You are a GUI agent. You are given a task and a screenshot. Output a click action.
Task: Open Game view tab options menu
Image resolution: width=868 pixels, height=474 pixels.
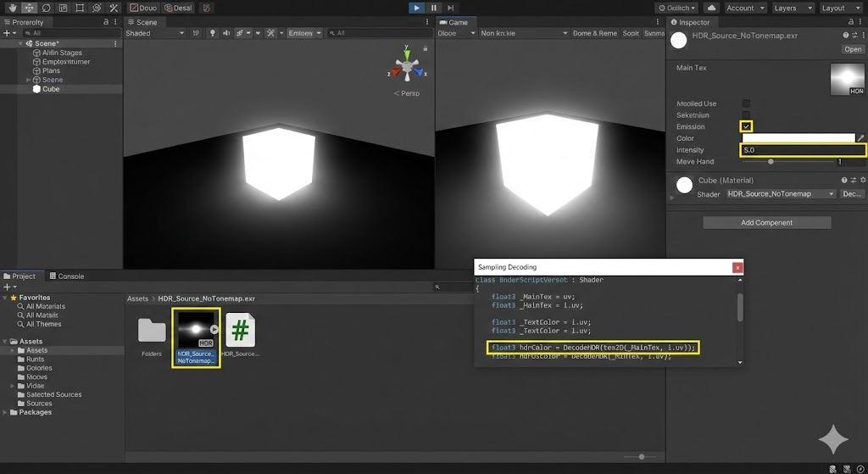coord(658,22)
